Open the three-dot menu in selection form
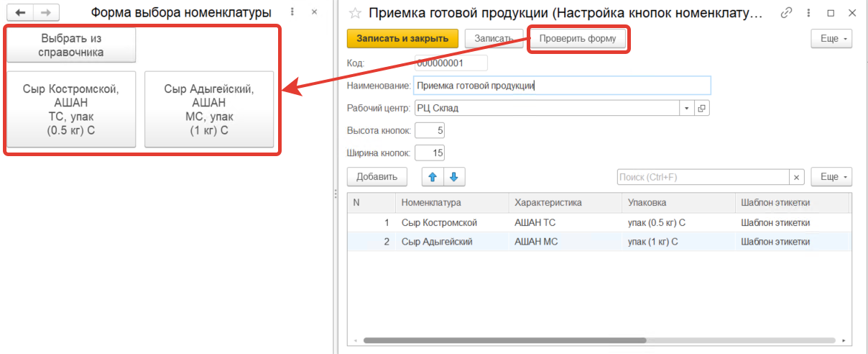The height and width of the screenshot is (354, 868). coord(292,12)
